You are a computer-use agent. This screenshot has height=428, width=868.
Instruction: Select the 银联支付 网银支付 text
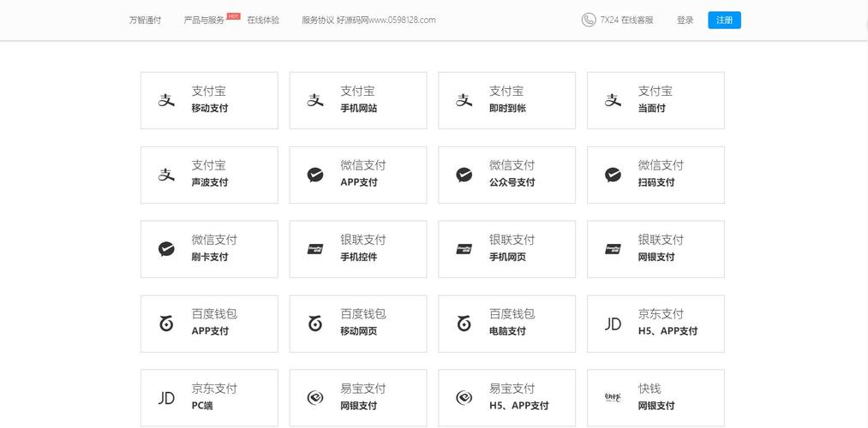coord(661,248)
